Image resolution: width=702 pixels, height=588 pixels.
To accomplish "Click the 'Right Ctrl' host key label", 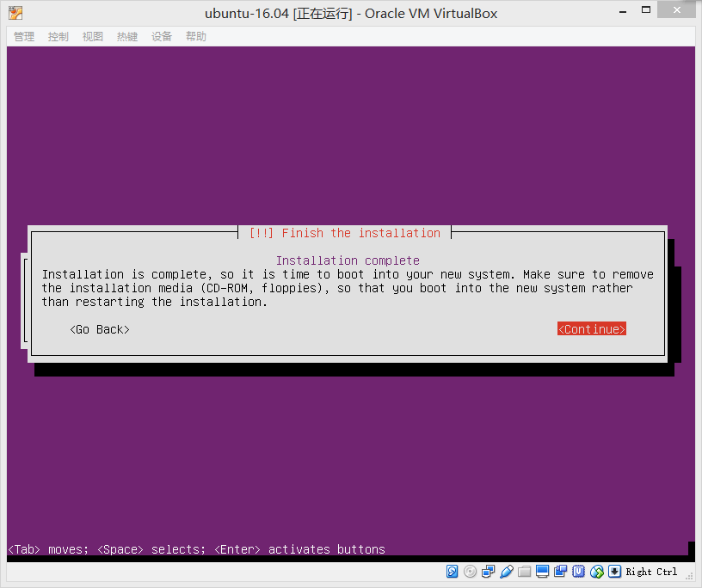I will pos(651,572).
